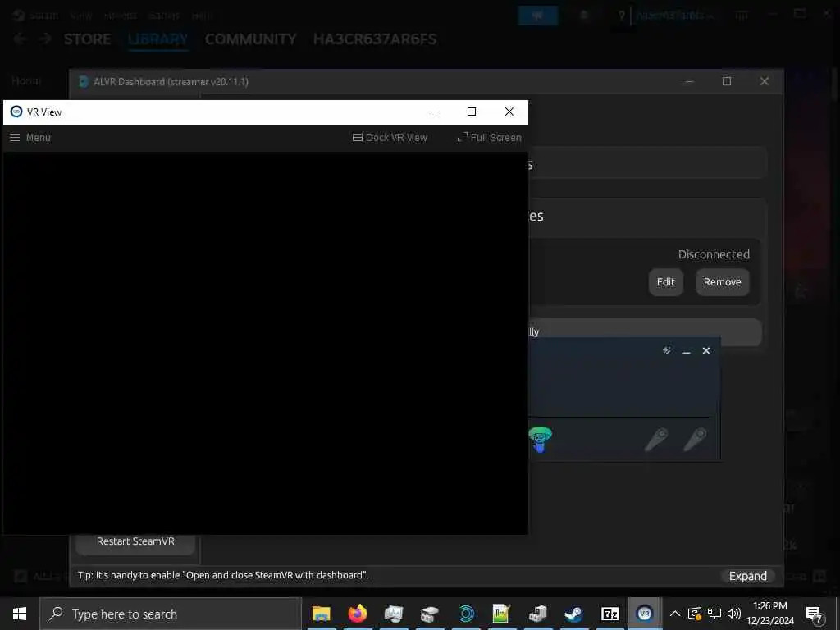Click Edit for the disconnected device
This screenshot has width=840, height=630.
pyautogui.click(x=666, y=282)
